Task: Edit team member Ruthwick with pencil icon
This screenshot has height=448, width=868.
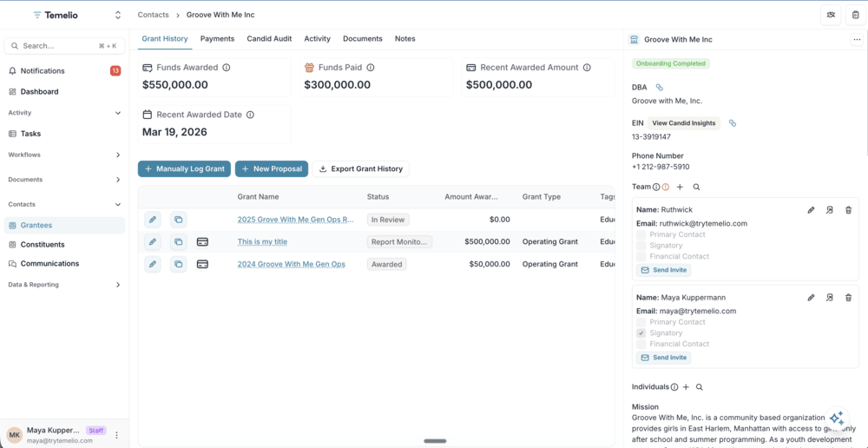Action: click(811, 210)
